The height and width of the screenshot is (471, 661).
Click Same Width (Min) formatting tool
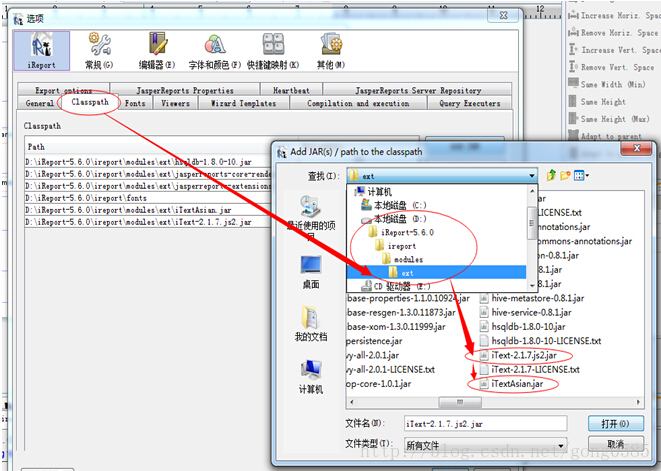pyautogui.click(x=607, y=84)
